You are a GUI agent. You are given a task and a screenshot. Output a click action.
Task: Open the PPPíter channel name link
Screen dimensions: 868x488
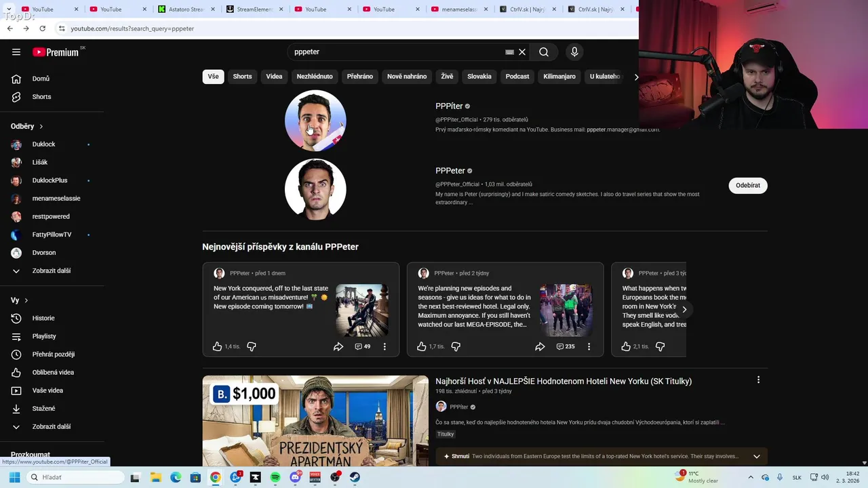pos(449,106)
